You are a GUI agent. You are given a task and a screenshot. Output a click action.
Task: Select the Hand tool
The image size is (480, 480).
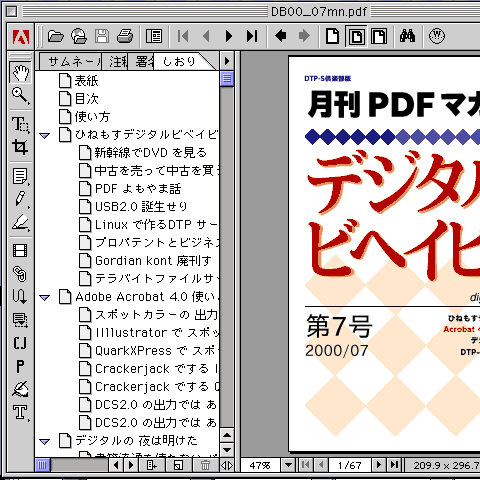[20, 72]
